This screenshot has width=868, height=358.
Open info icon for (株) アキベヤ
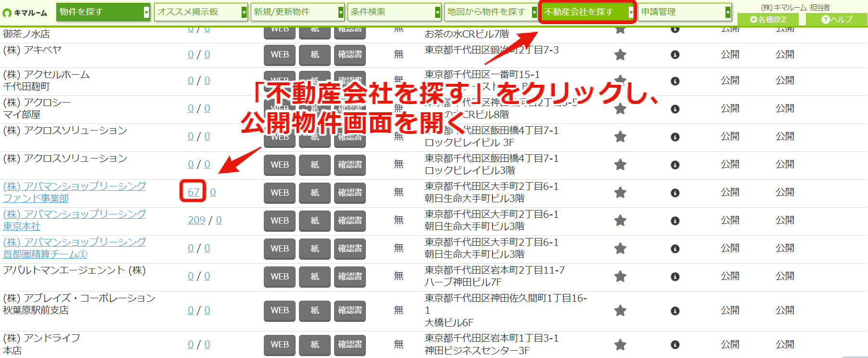point(675,54)
